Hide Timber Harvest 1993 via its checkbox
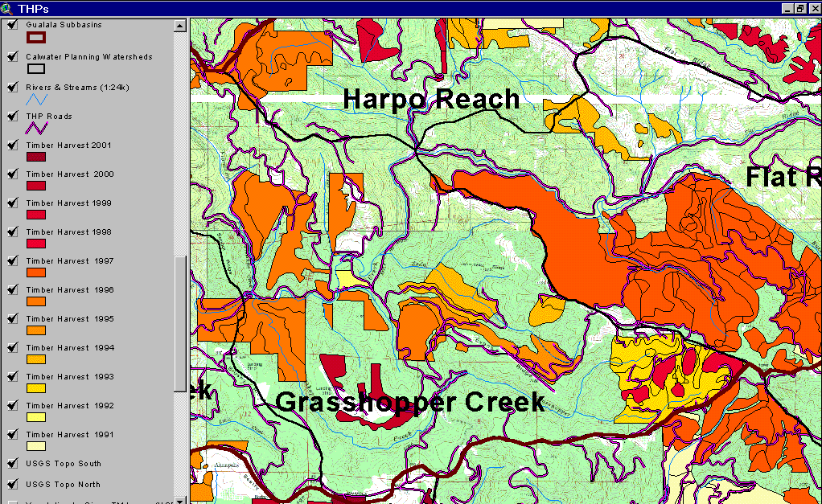The height and width of the screenshot is (504, 822). click(13, 376)
